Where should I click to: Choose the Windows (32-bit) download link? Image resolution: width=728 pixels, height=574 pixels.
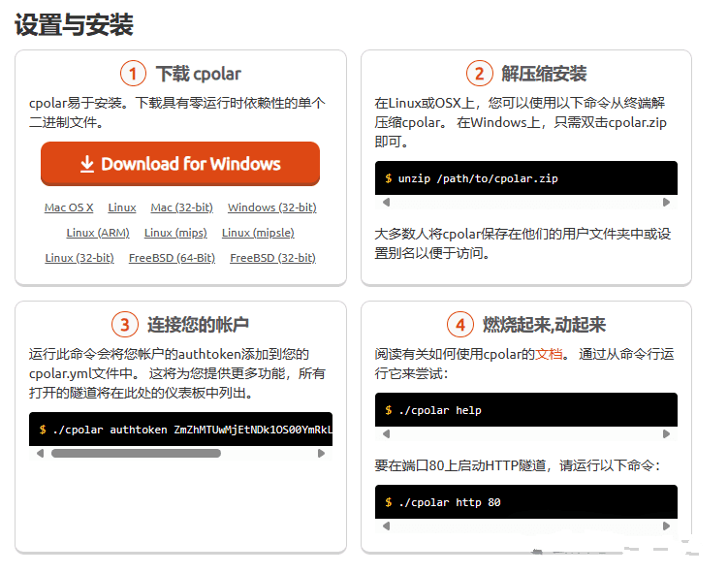tap(271, 207)
